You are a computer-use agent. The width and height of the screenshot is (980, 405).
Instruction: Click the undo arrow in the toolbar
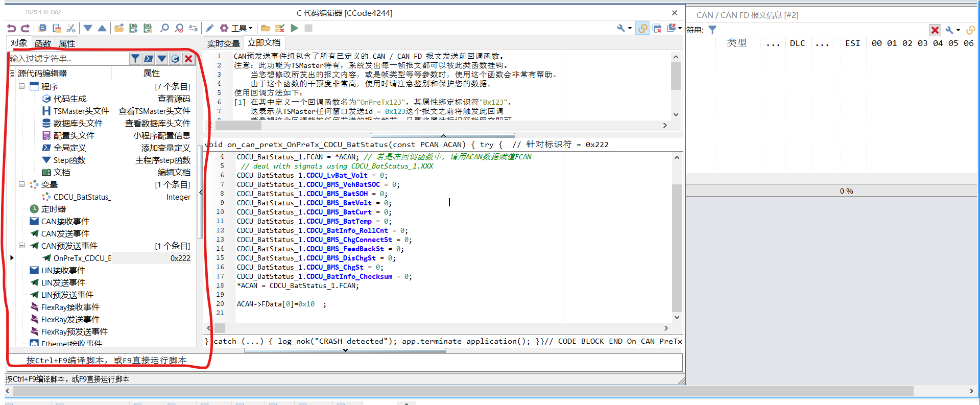click(x=11, y=28)
